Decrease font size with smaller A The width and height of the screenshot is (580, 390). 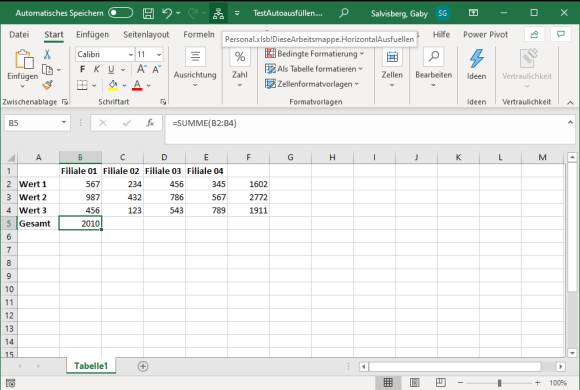[x=156, y=69]
